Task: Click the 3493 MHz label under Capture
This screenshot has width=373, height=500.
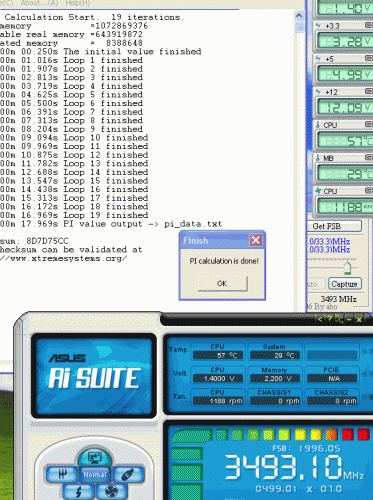Action: (x=338, y=299)
